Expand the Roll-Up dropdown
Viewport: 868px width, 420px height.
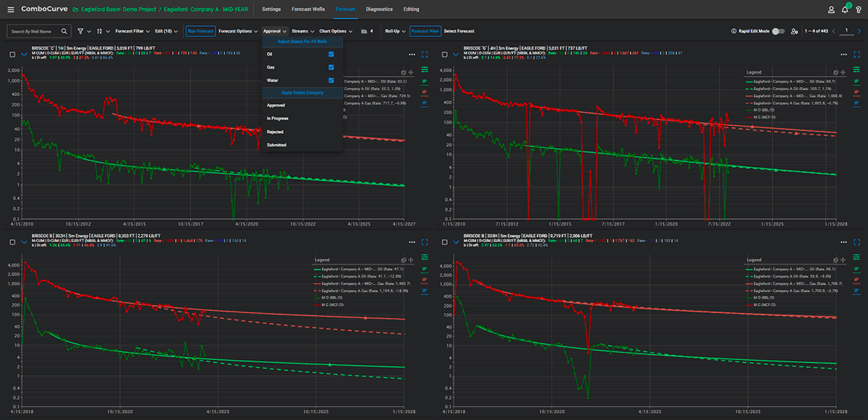[395, 32]
